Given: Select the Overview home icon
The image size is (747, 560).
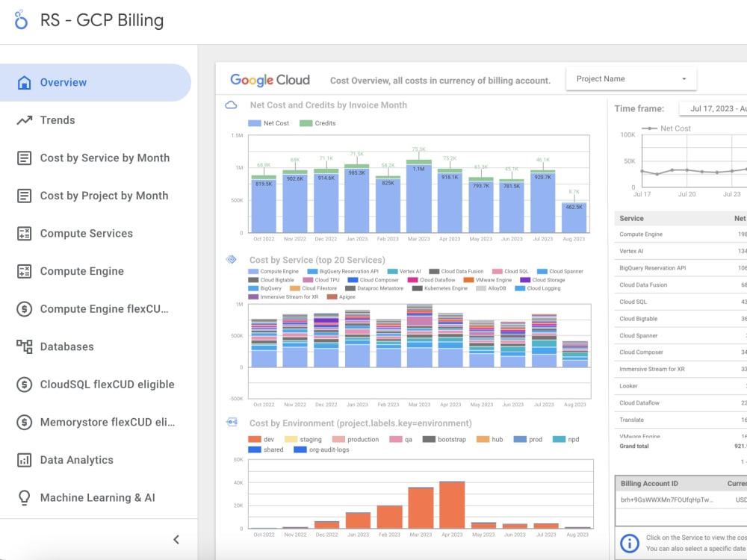Looking at the screenshot, I should coord(26,82).
